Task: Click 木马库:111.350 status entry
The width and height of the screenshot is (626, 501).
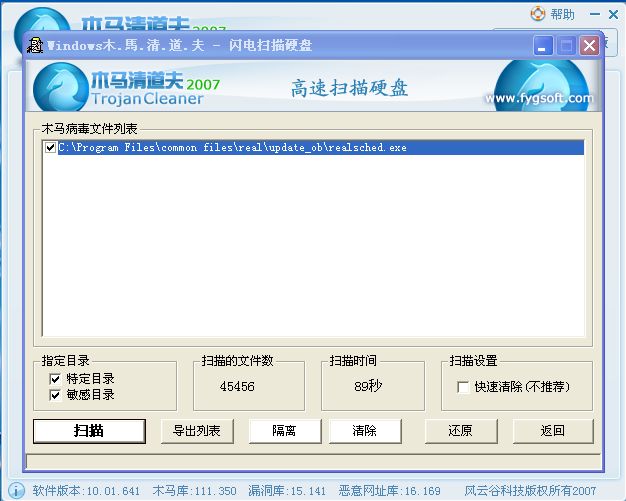Action: click(194, 491)
